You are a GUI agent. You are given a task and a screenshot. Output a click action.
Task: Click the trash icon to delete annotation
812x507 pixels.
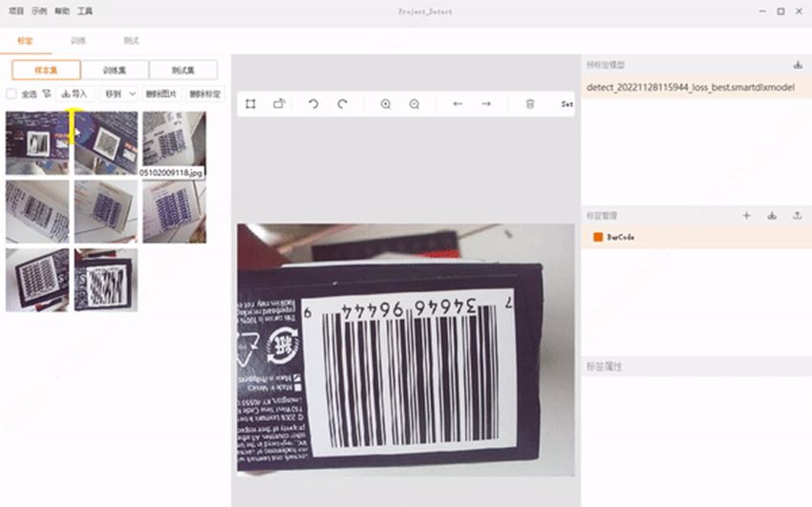pos(530,104)
